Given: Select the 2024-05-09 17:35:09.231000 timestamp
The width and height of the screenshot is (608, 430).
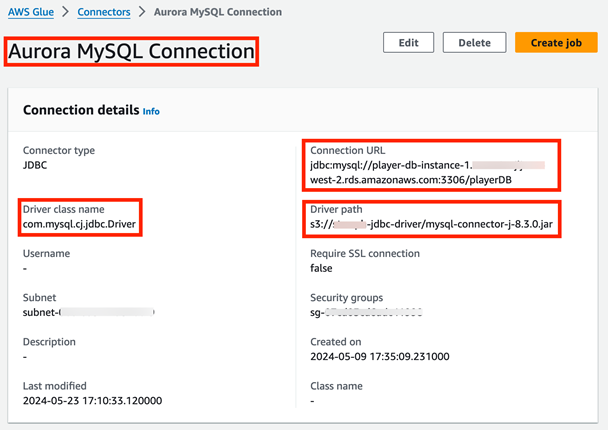Looking at the screenshot, I should 380,357.
